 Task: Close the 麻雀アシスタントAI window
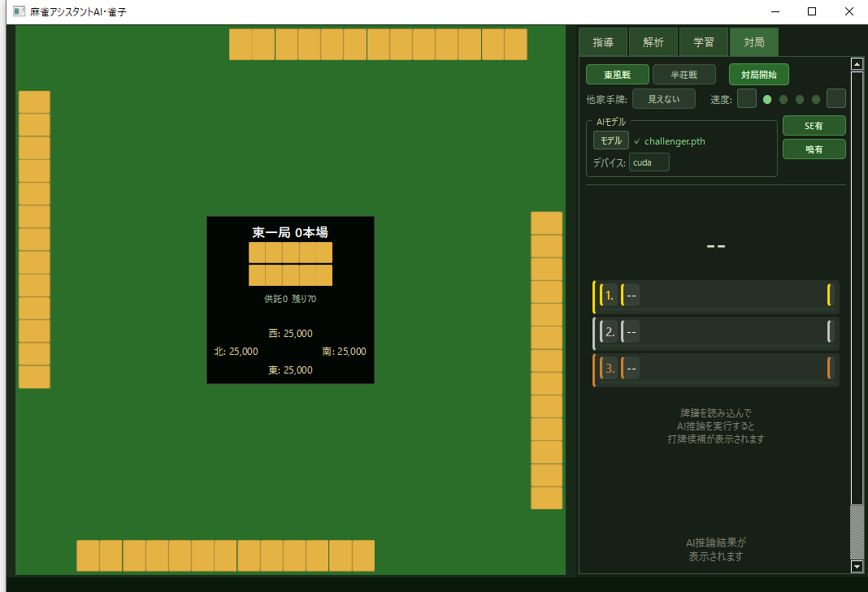[848, 11]
